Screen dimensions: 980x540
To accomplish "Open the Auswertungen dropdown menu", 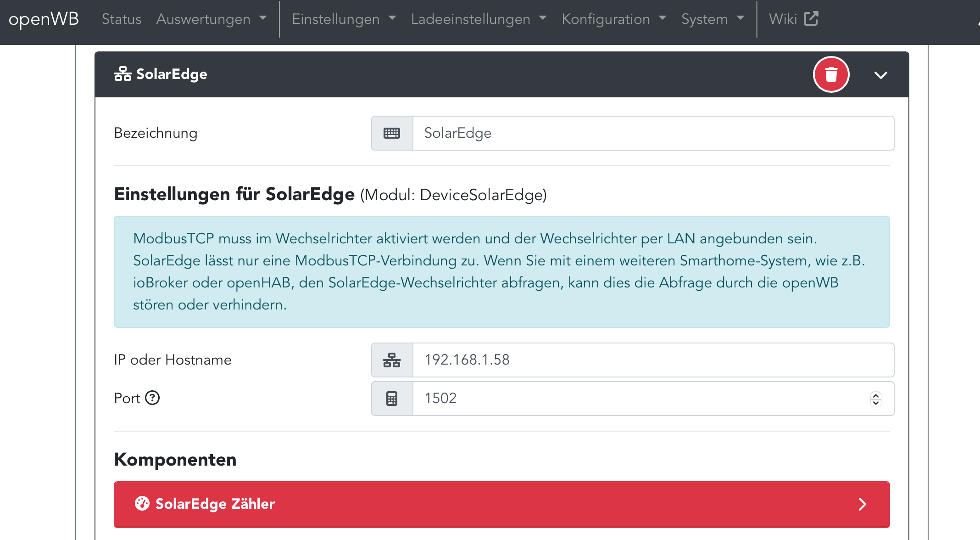I will tap(211, 19).
